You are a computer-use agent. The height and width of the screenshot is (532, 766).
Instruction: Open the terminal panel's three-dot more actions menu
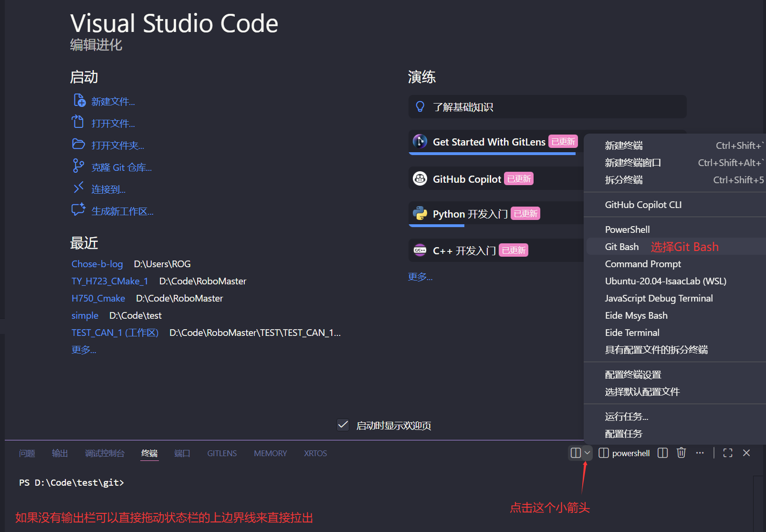(700, 453)
